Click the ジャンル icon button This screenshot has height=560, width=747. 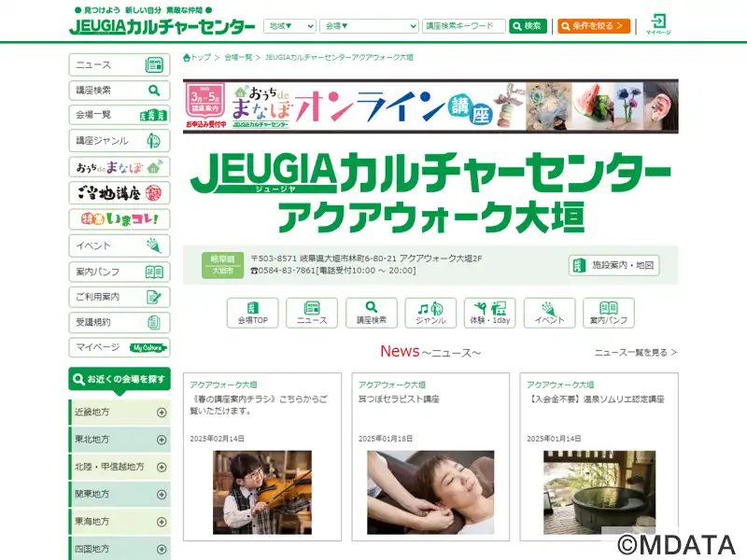pos(430,313)
